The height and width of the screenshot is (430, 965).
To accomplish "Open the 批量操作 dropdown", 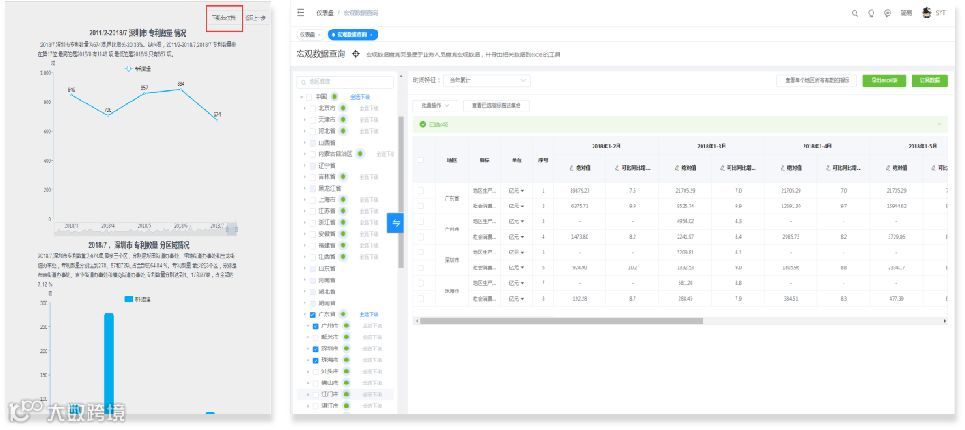I will (x=435, y=105).
